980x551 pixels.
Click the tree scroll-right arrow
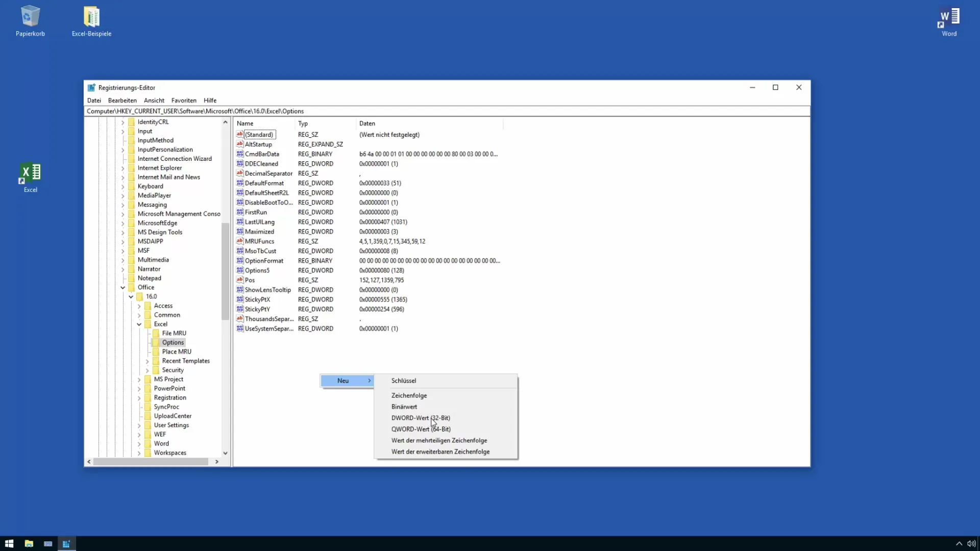217,462
